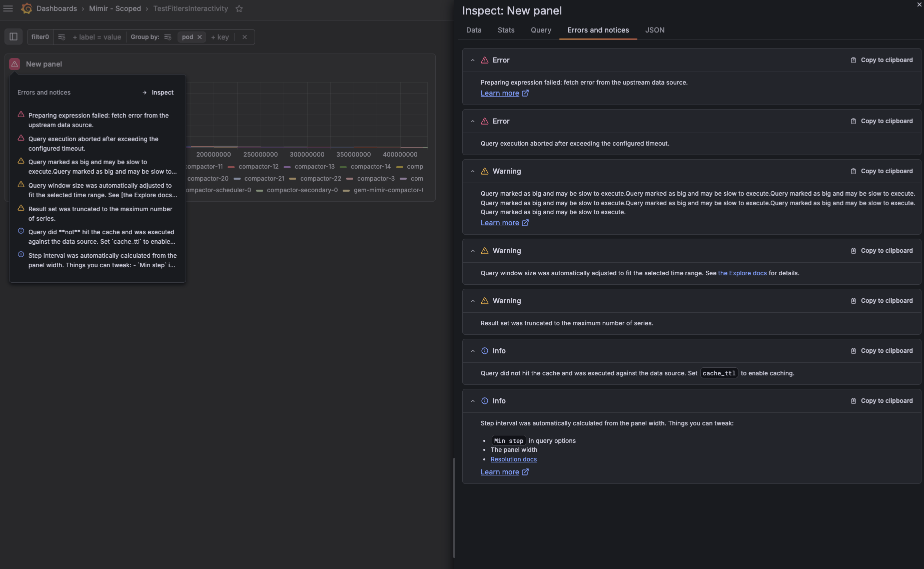Image resolution: width=924 pixels, height=569 pixels.
Task: Open the Explore docs link
Action: [742, 273]
